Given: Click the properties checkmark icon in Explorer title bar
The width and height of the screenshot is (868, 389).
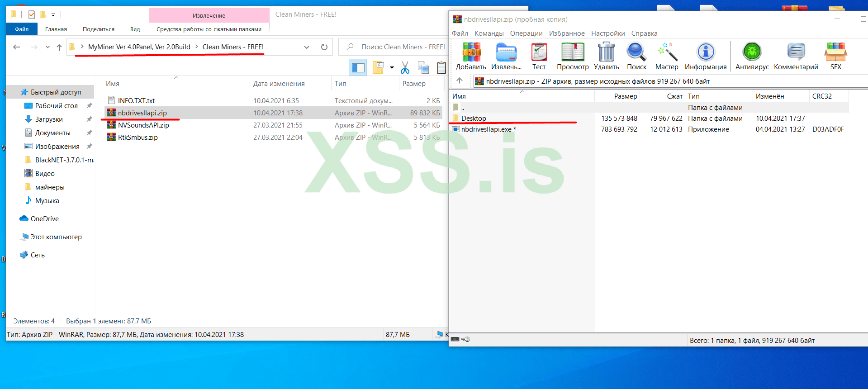Looking at the screenshot, I should [x=32, y=14].
